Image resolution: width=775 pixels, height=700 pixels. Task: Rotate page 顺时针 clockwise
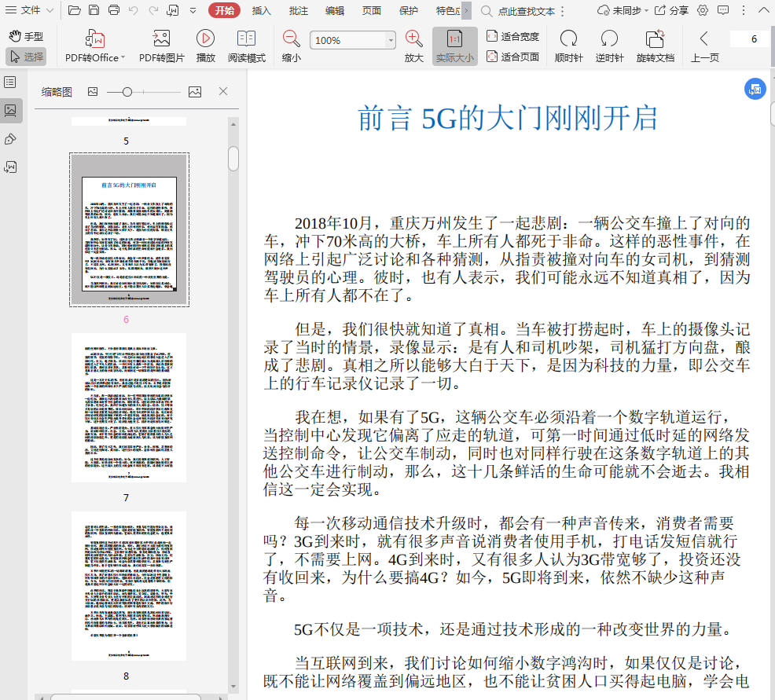tap(569, 46)
